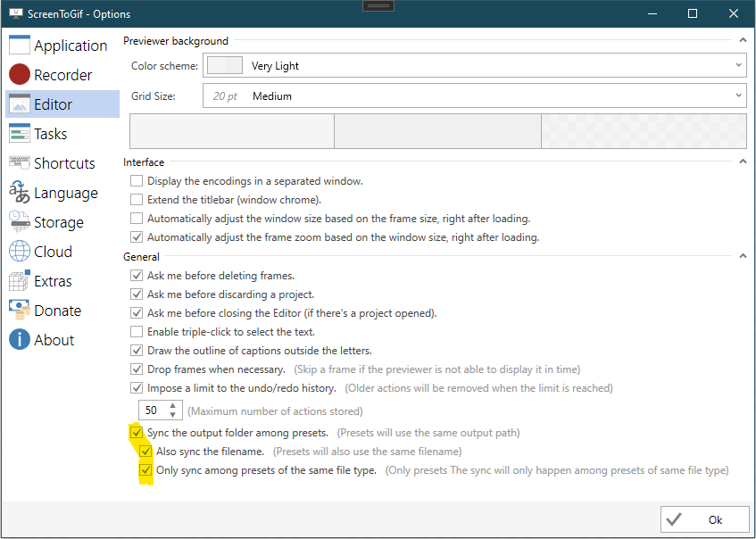The height and width of the screenshot is (539, 756).
Task: Click the Editor picture icon
Action: point(20,104)
